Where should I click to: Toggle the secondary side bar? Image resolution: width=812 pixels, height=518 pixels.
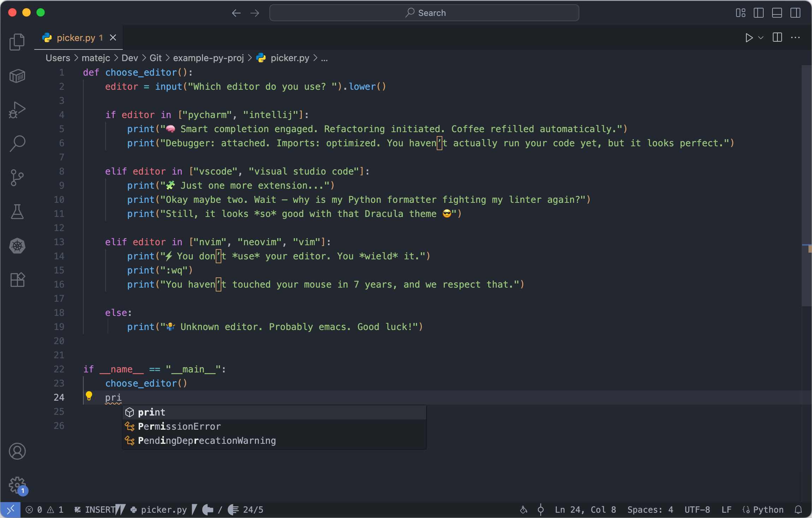point(795,13)
